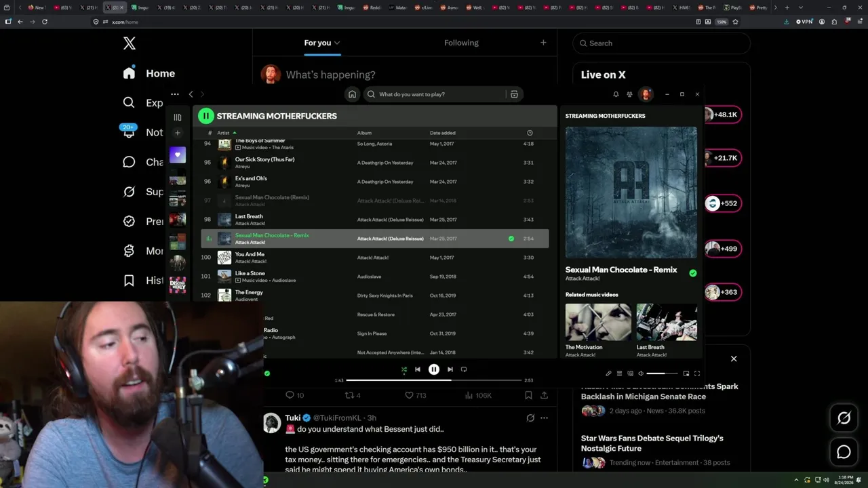The width and height of the screenshot is (868, 488).
Task: Open the Grok icon in X sidebar
Action: [x=129, y=192]
